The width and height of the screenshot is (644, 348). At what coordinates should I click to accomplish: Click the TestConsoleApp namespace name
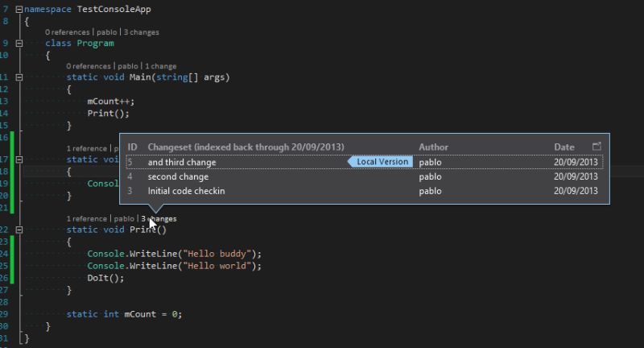point(114,9)
